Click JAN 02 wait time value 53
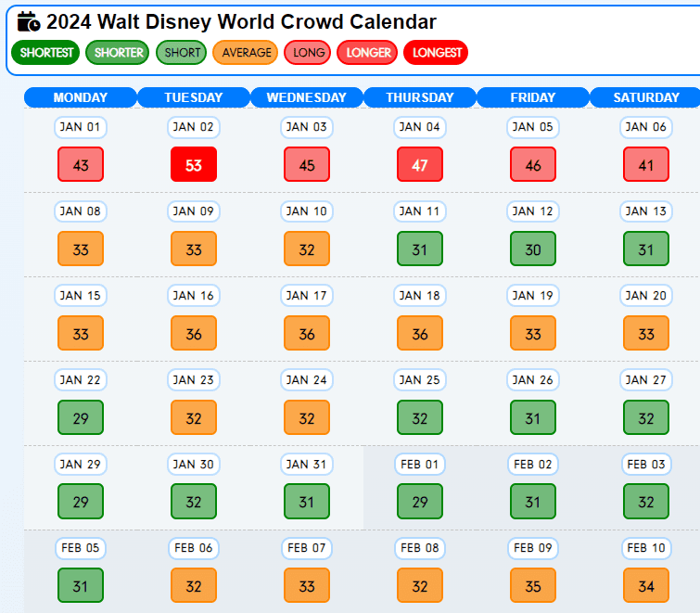This screenshot has height=613, width=700. click(x=194, y=164)
